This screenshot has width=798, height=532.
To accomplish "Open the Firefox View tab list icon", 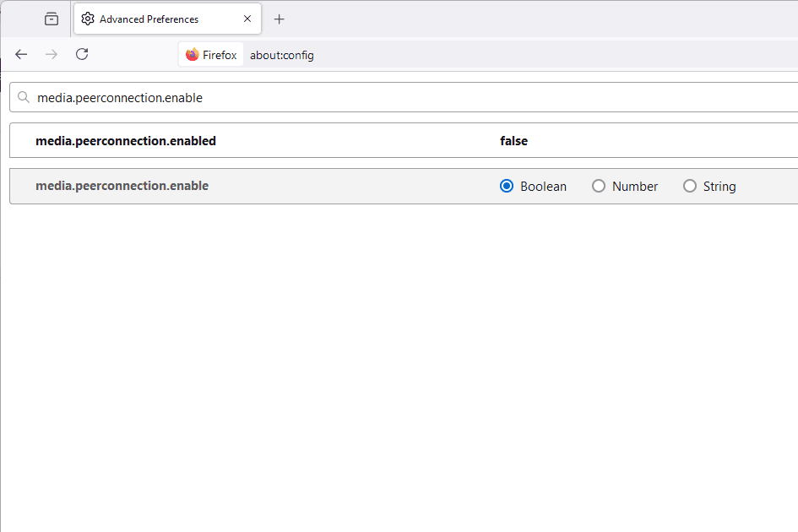I will (52, 19).
